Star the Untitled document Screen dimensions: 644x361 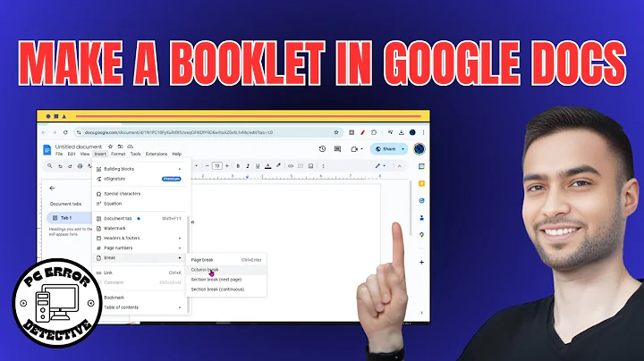point(110,147)
